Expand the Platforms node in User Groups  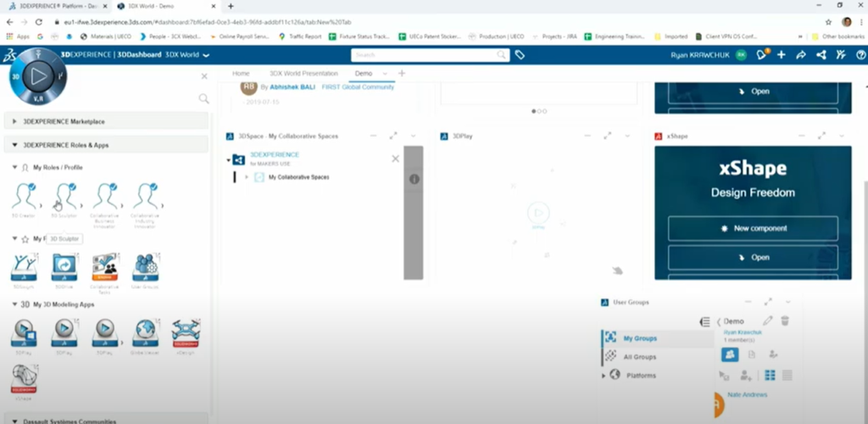tap(604, 376)
